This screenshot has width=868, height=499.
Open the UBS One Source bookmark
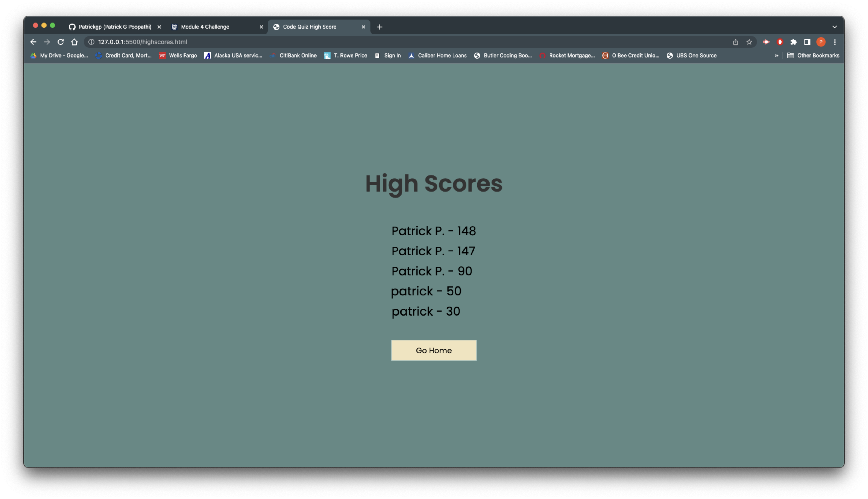point(692,56)
